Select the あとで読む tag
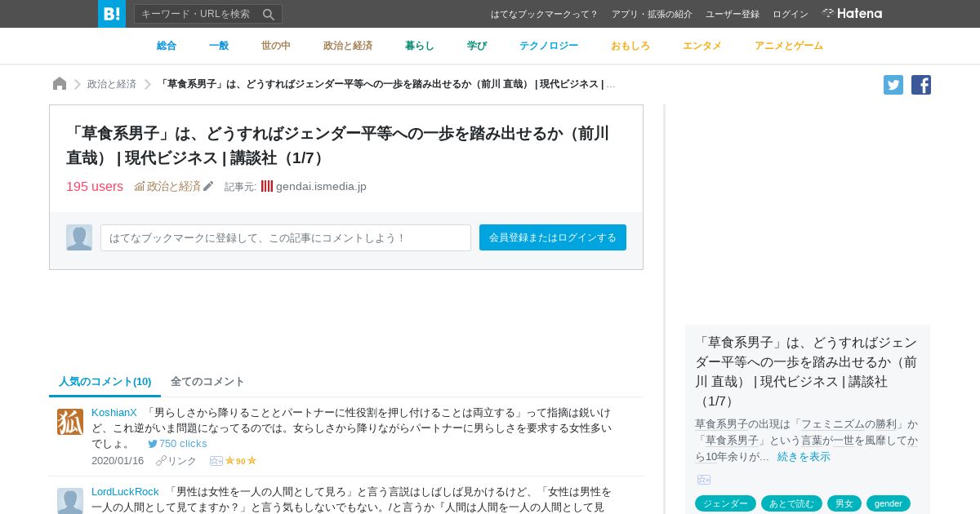980x514 pixels. (791, 503)
